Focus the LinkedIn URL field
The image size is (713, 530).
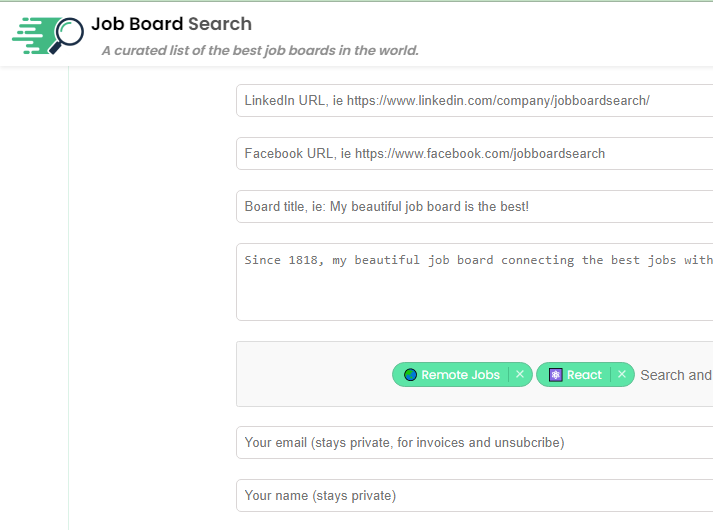(474, 101)
